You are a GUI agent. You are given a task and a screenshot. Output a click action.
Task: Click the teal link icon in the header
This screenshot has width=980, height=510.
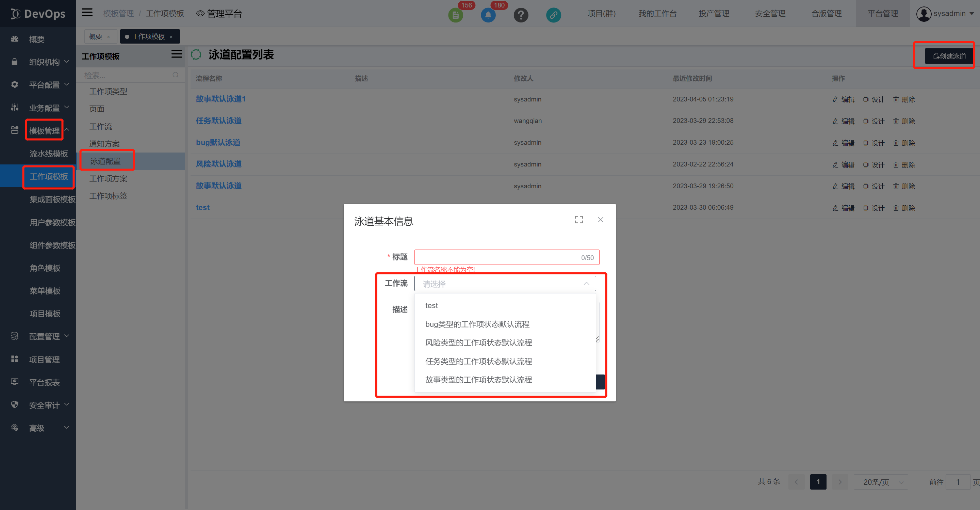pos(554,15)
